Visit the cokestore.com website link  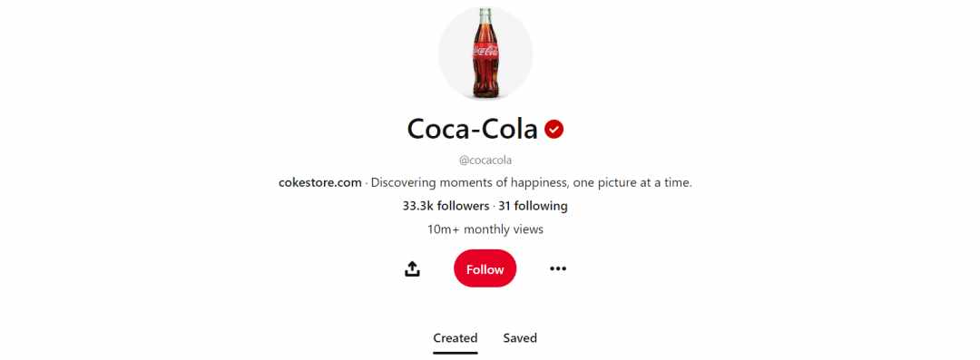[x=320, y=183]
